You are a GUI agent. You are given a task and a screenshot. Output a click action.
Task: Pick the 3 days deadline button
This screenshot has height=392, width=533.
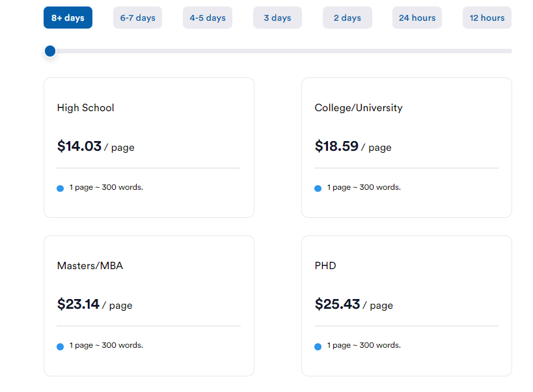[277, 18]
